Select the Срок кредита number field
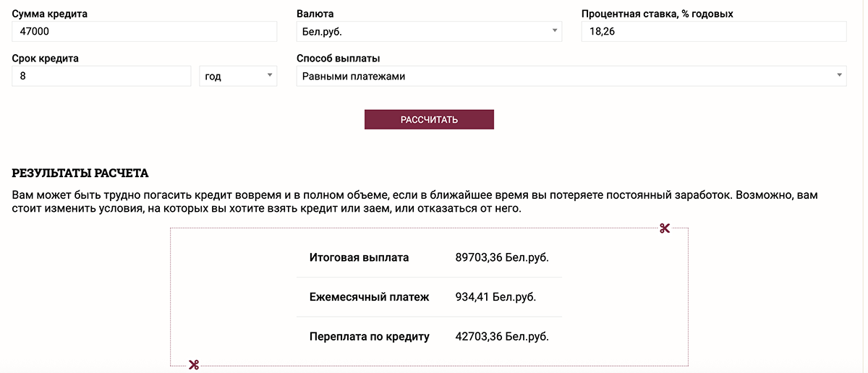This screenshot has height=373, width=868. pyautogui.click(x=101, y=76)
